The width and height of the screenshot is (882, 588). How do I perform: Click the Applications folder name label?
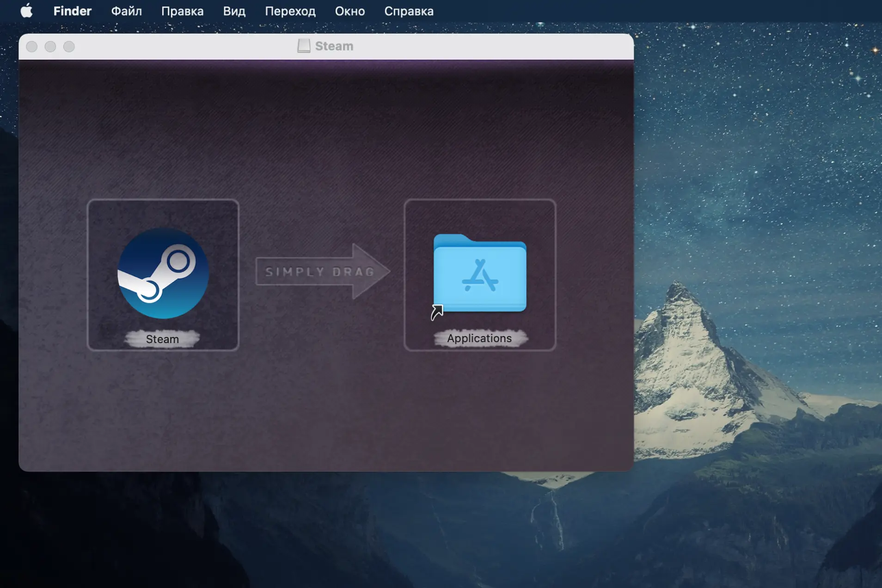coord(479,338)
